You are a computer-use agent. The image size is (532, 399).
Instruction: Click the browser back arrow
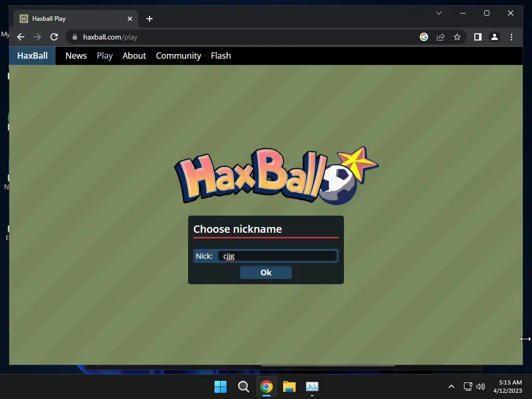[x=21, y=37]
